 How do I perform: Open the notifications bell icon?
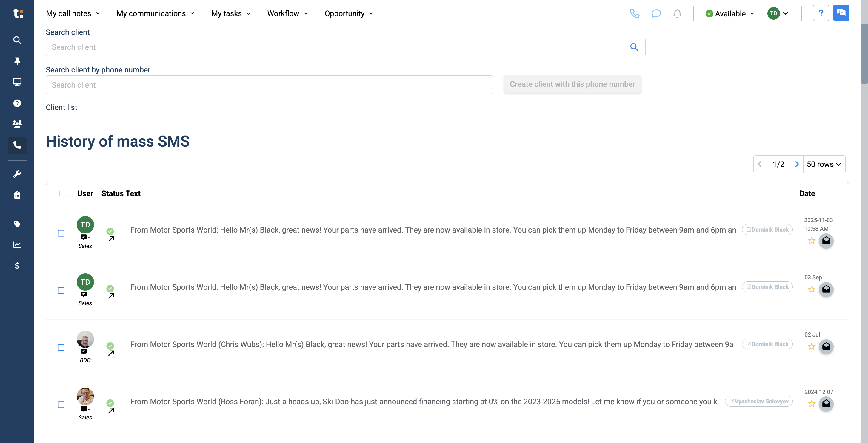coord(677,13)
